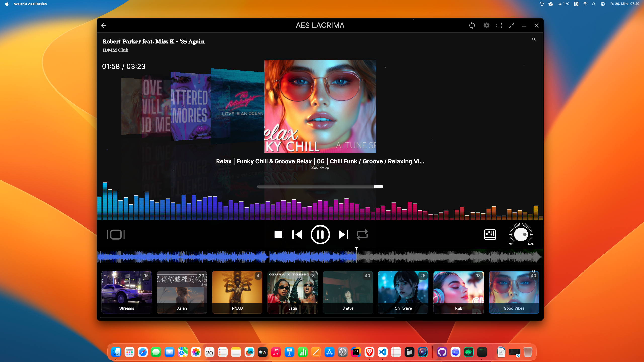The height and width of the screenshot is (362, 644).
Task: Open Control Center in menu bar
Action: point(603,4)
